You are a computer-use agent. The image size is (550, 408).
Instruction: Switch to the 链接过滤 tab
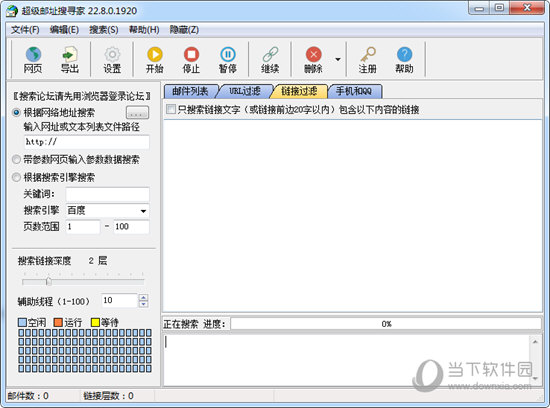coord(299,91)
